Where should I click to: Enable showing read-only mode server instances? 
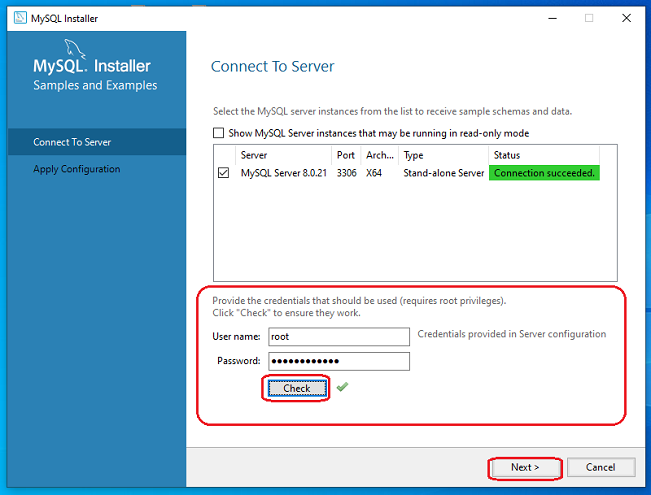click(218, 133)
